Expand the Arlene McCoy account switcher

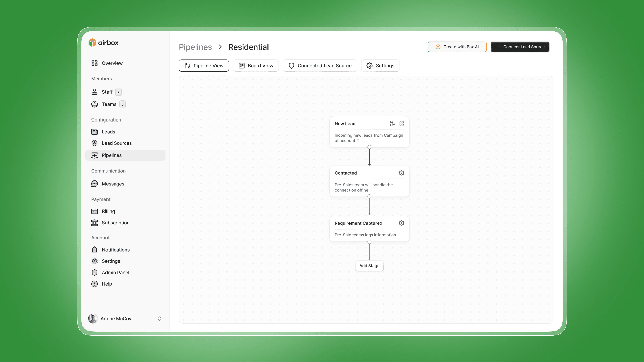pos(159,319)
